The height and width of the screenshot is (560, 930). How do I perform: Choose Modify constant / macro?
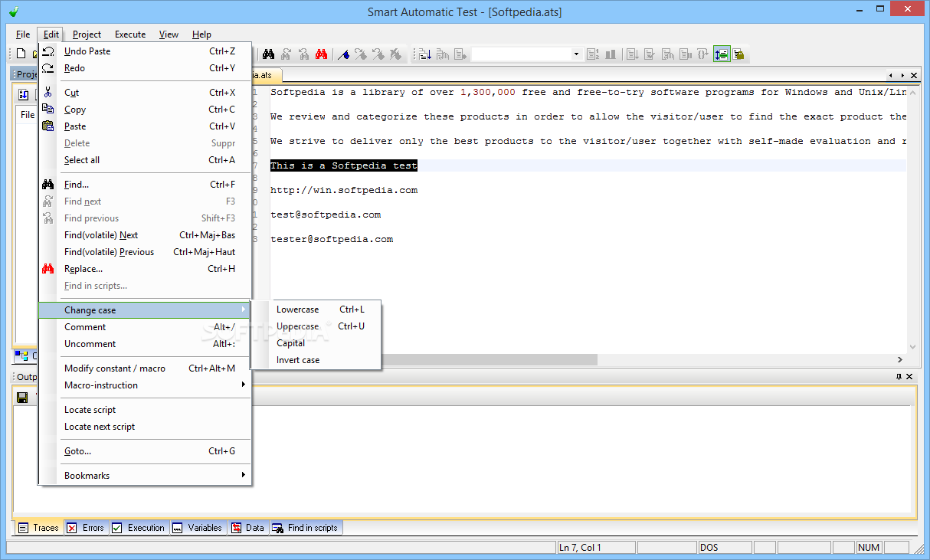146,368
